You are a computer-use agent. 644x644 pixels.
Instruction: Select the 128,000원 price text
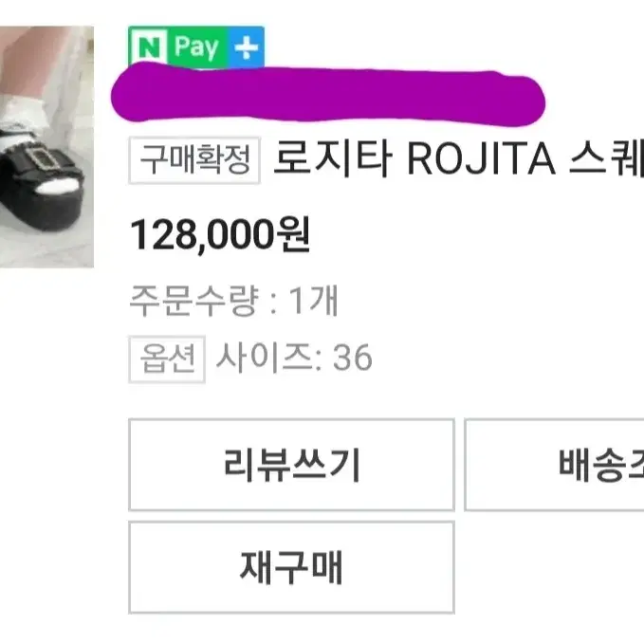(220, 234)
